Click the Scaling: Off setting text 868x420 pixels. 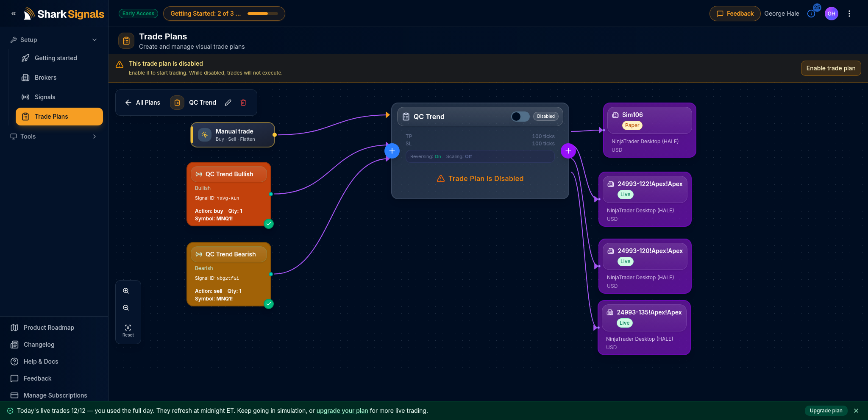[x=459, y=156]
